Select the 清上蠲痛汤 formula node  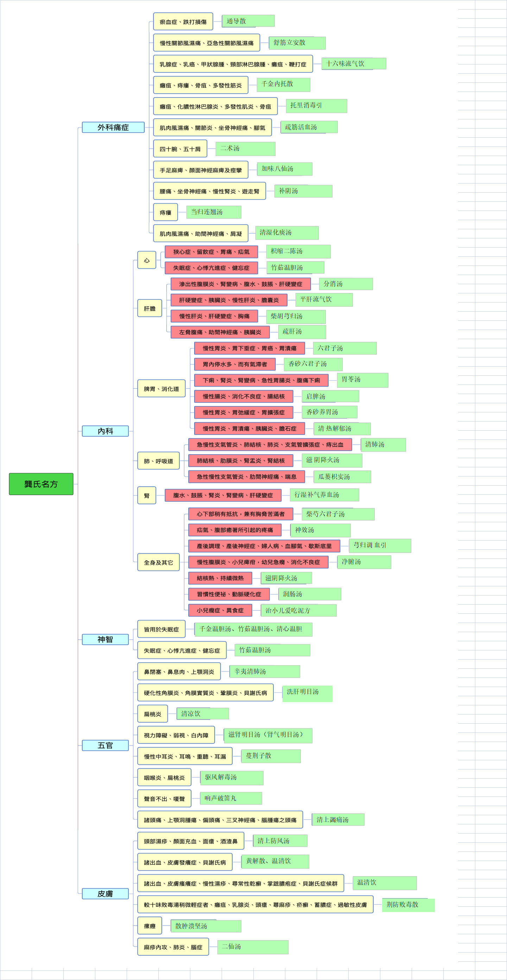(338, 819)
